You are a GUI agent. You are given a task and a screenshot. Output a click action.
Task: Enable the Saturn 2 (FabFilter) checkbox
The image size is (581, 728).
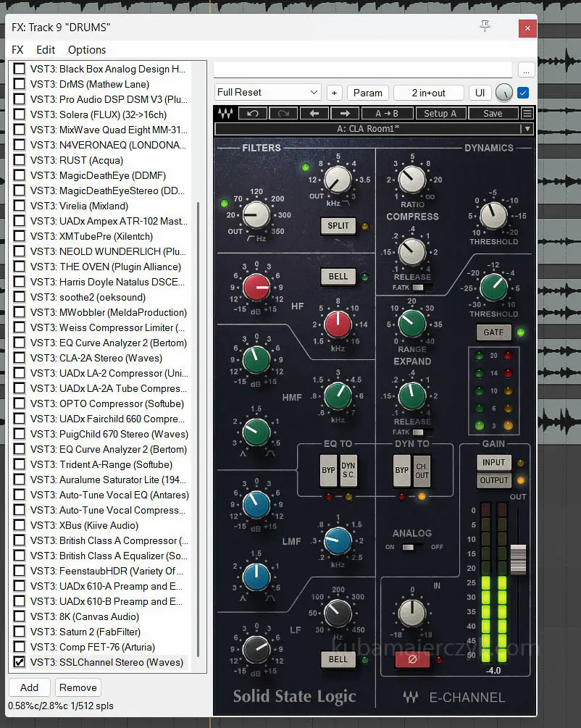pos(20,632)
